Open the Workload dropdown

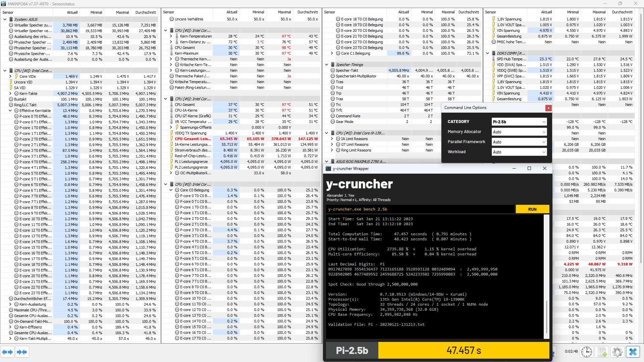[519, 152]
